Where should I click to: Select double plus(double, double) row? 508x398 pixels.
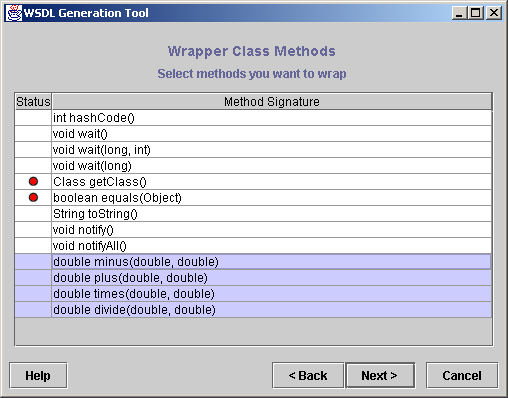[253, 278]
